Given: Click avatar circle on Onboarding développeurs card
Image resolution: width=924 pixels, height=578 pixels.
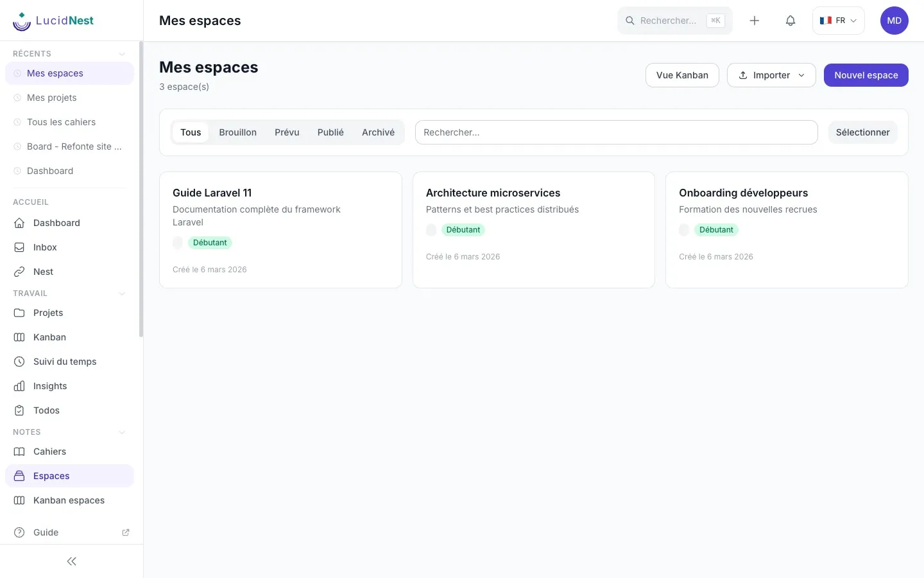Looking at the screenshot, I should coord(684,230).
